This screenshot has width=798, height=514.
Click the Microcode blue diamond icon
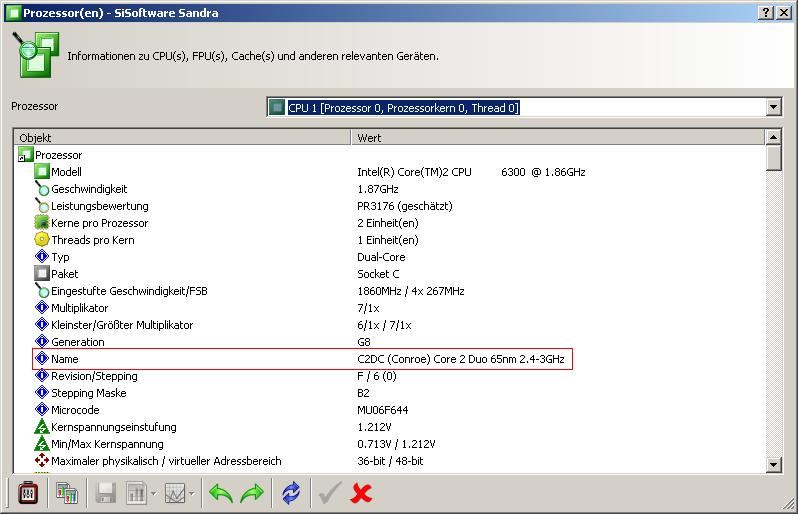(x=42, y=409)
